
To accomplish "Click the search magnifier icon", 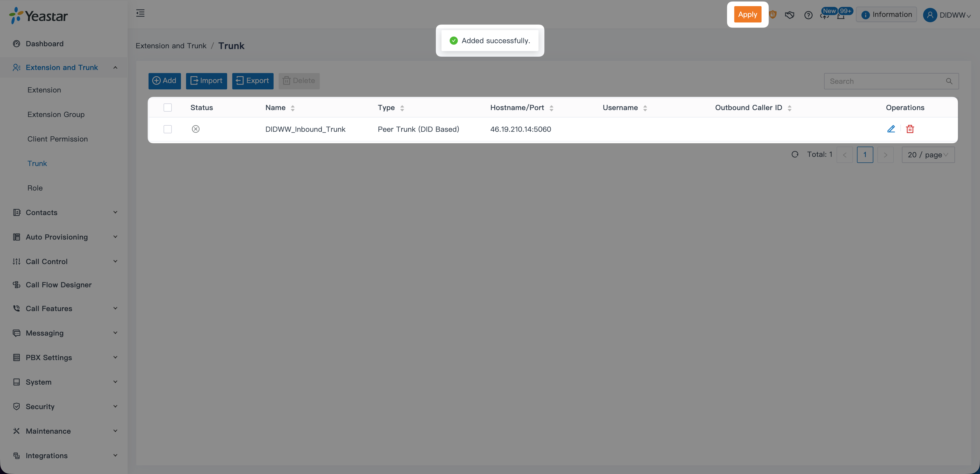I will 949,81.
